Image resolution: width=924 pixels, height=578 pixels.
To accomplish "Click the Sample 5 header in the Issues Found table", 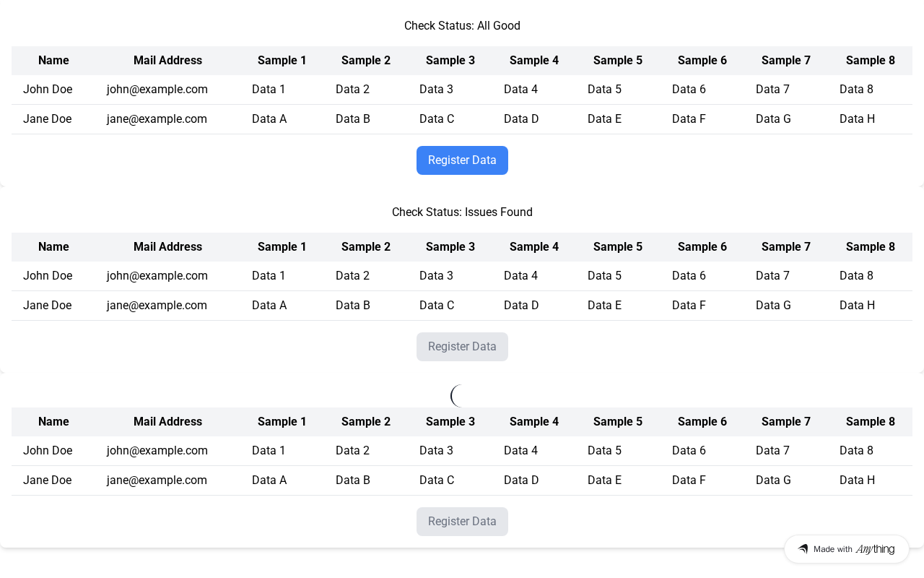I will pos(618,247).
